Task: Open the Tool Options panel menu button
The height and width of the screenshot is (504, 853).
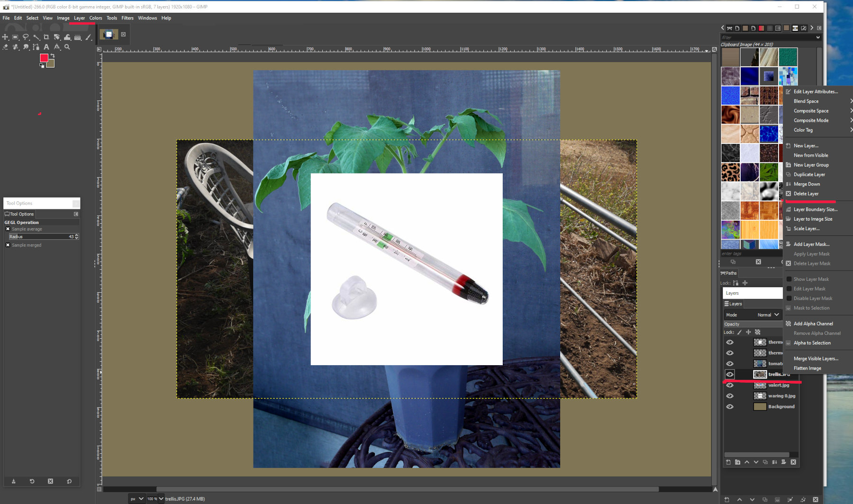Action: (x=76, y=214)
